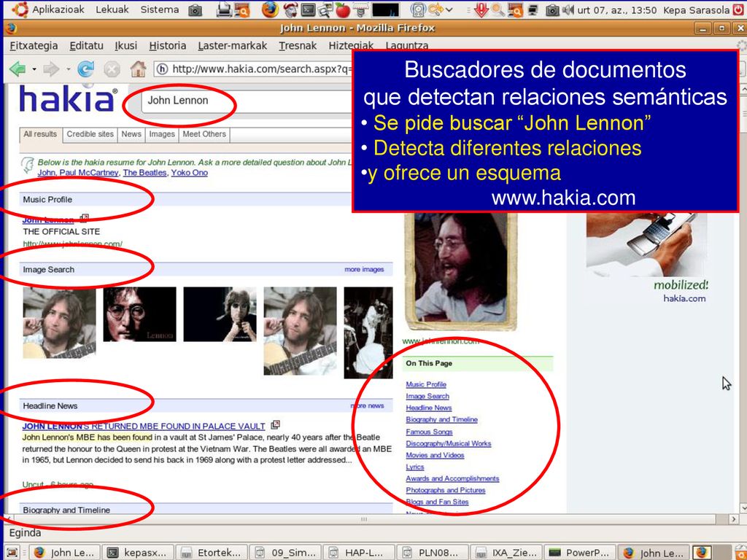This screenshot has height=560, width=747.
Task: Open the volume speaker icon in panel
Action: (x=568, y=9)
